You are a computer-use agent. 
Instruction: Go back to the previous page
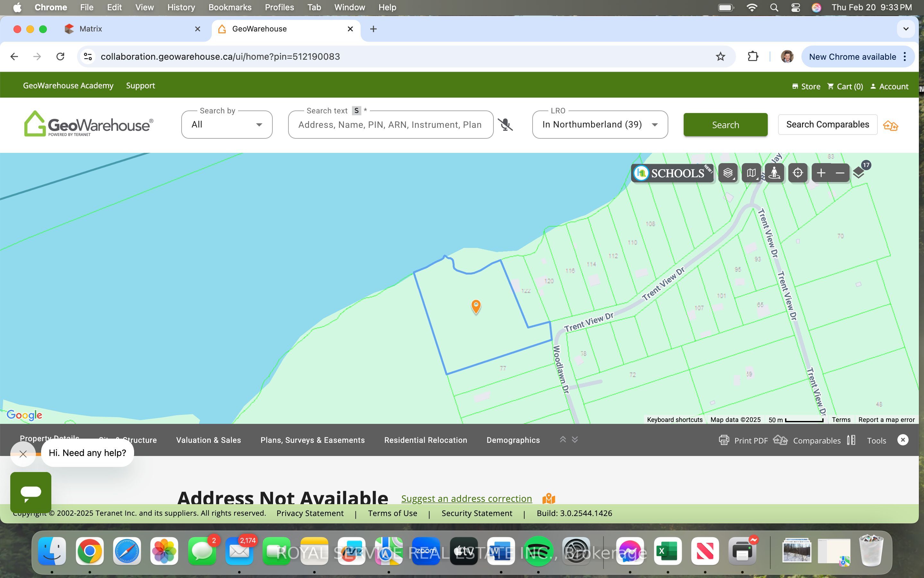click(x=14, y=57)
